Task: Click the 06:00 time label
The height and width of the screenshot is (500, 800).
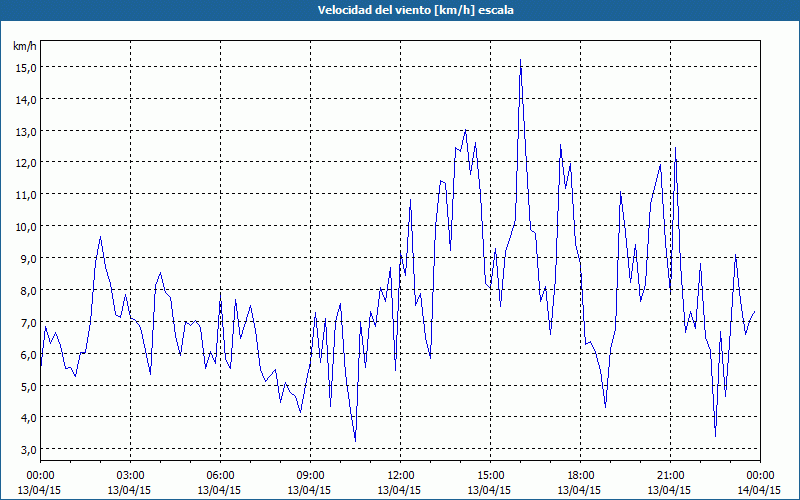Action: 220,476
